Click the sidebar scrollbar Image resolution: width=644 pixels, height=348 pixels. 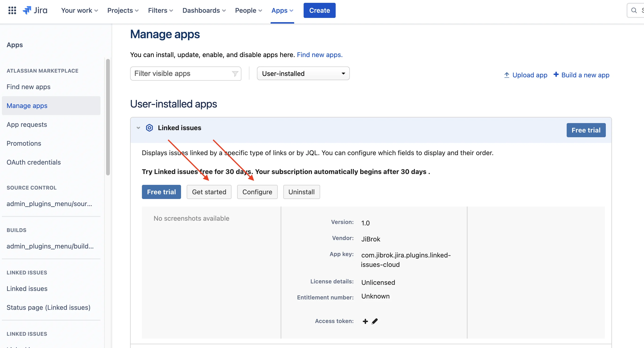coord(108,117)
